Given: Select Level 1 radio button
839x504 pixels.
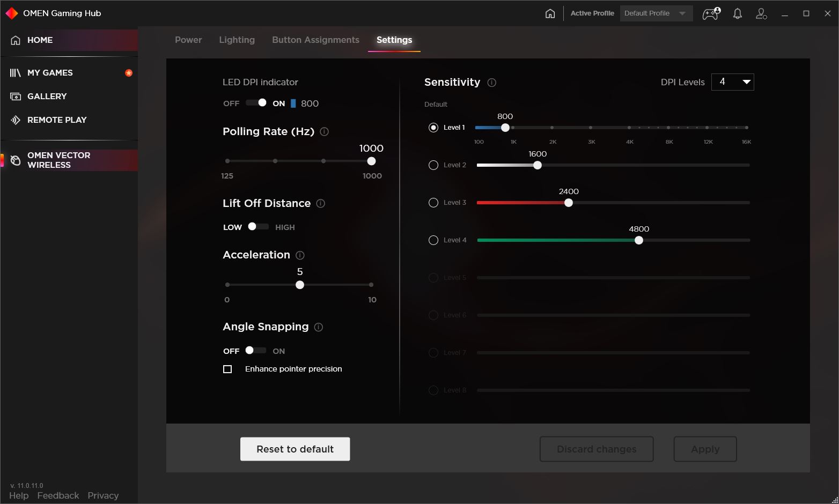Looking at the screenshot, I should coord(433,128).
